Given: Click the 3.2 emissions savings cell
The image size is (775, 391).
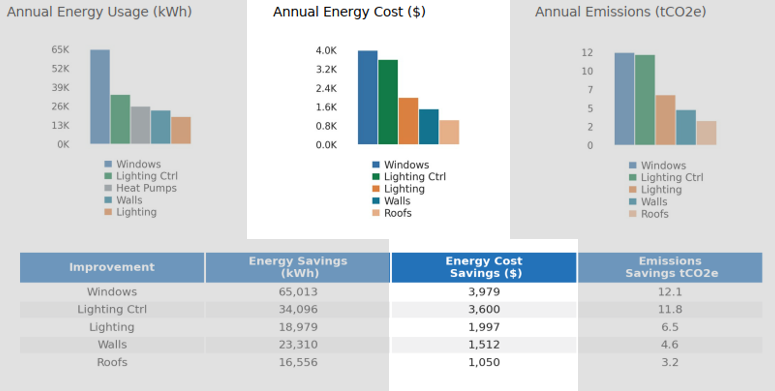Looking at the screenshot, I should pyautogui.click(x=670, y=362).
